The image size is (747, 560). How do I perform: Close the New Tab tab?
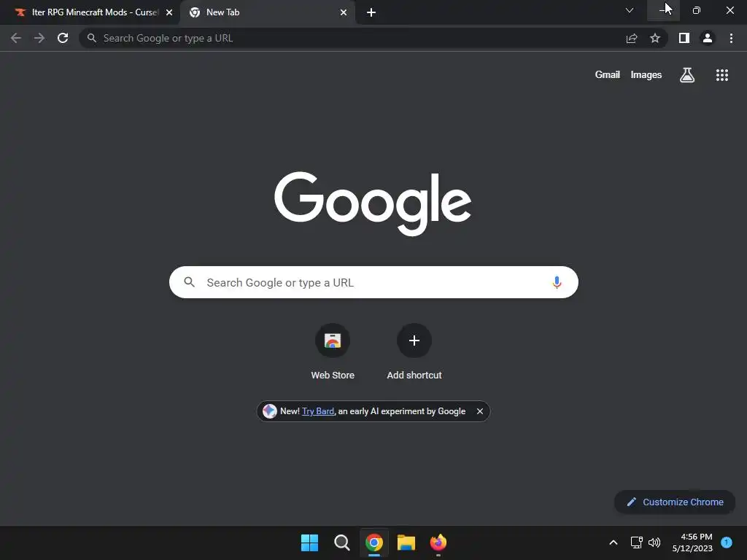pyautogui.click(x=344, y=12)
